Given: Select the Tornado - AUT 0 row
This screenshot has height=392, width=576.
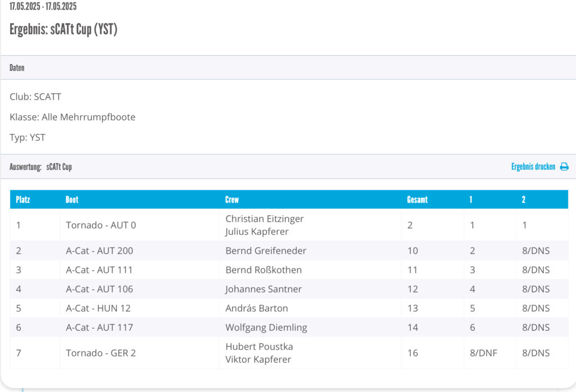Looking at the screenshot, I should 289,225.
